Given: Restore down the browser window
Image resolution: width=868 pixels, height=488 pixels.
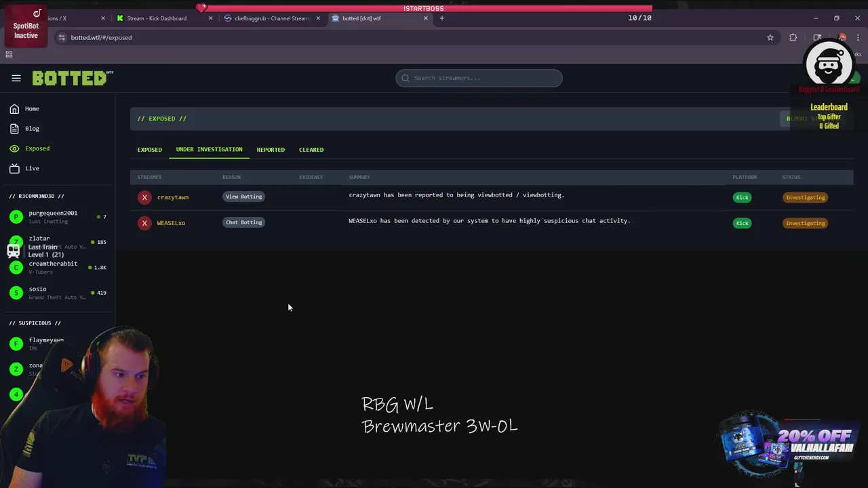Looking at the screenshot, I should (x=837, y=18).
